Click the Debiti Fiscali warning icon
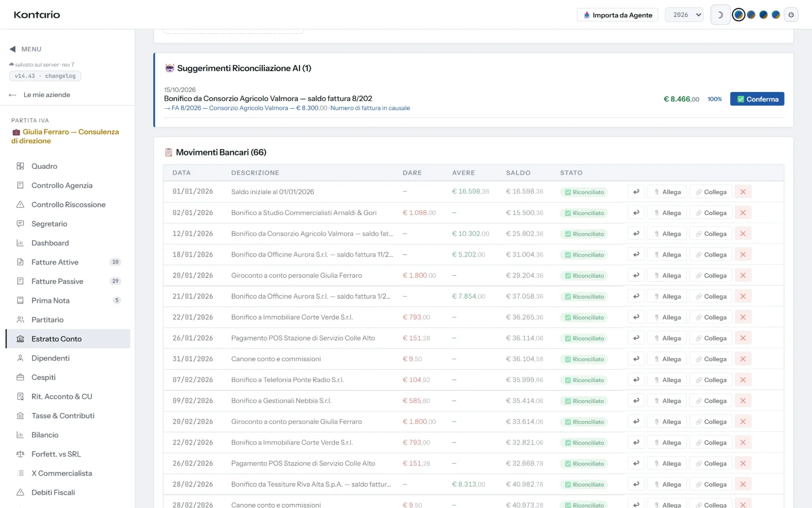The image size is (812, 508). click(x=20, y=492)
